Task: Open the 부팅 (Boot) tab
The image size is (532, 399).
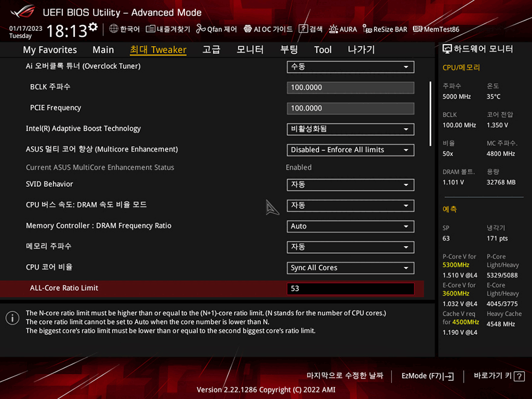Action: tap(289, 50)
